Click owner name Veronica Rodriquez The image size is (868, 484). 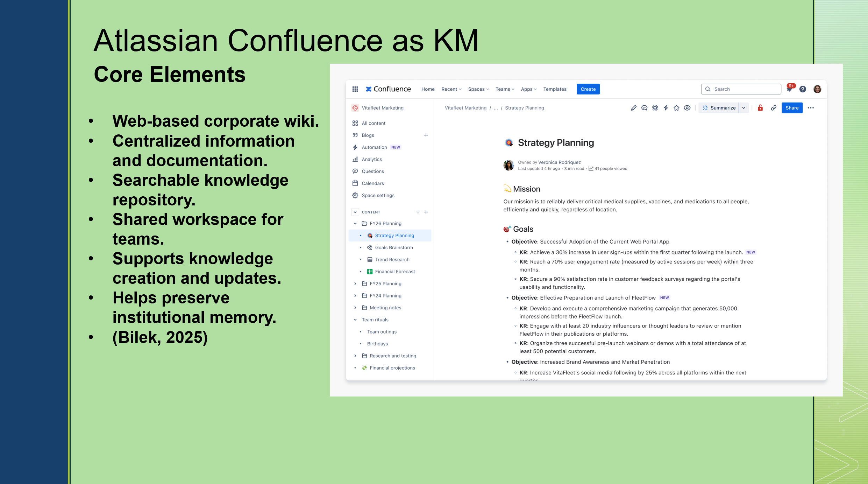[559, 162]
